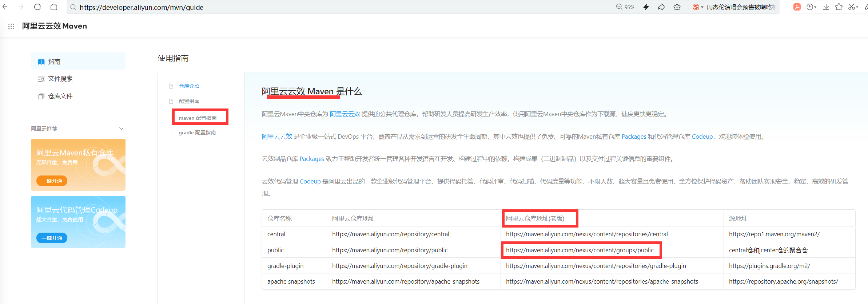Screen dimensions: 868x304
Task: Open maven 配置指南 tree item
Action: [198, 118]
